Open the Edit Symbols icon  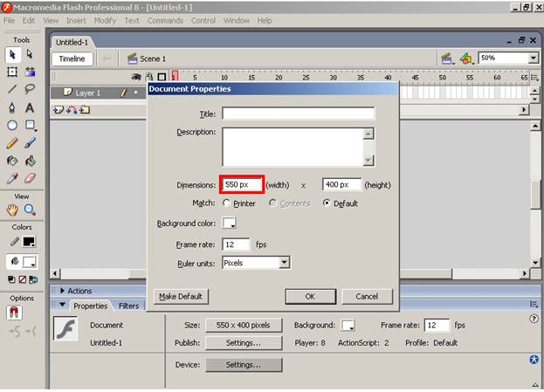pyautogui.click(x=466, y=58)
